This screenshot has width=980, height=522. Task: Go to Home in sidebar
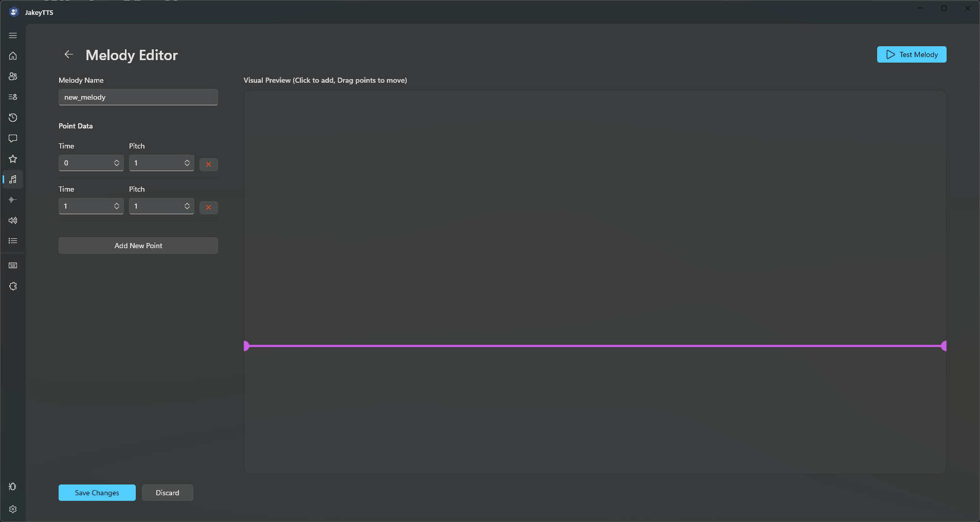[13, 56]
